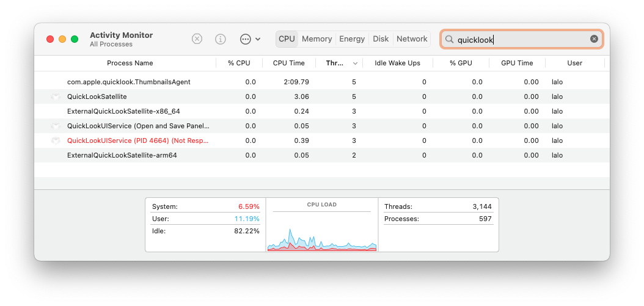644x306 pixels.
Task: Sort by the Process Name column header
Action: point(130,63)
